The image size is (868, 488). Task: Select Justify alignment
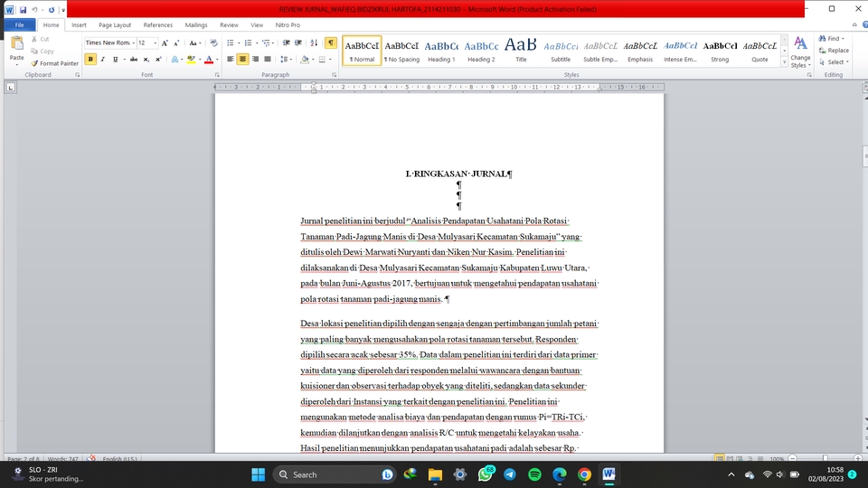coord(268,60)
